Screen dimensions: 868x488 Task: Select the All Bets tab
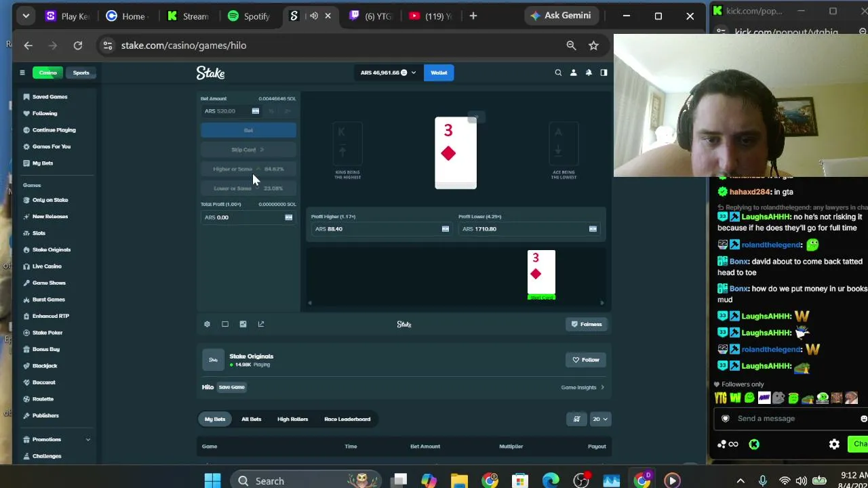[x=251, y=419]
